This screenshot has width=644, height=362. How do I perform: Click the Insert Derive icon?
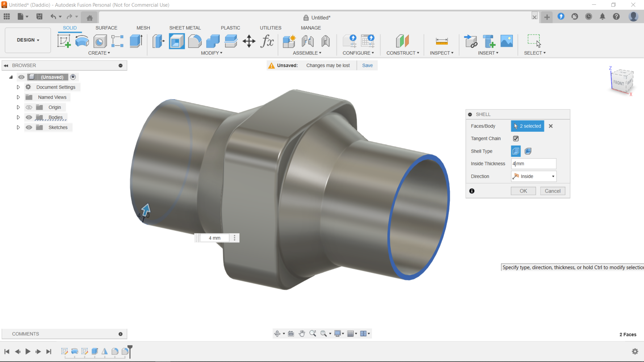[471, 41]
